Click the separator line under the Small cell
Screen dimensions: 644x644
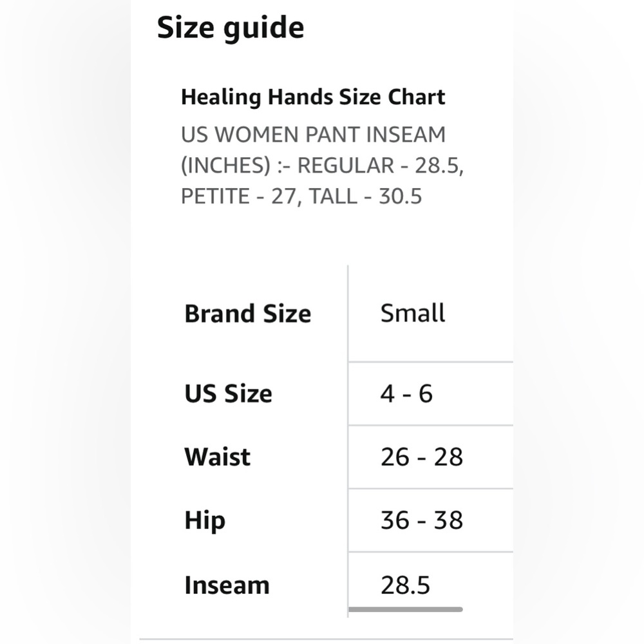tap(430, 362)
